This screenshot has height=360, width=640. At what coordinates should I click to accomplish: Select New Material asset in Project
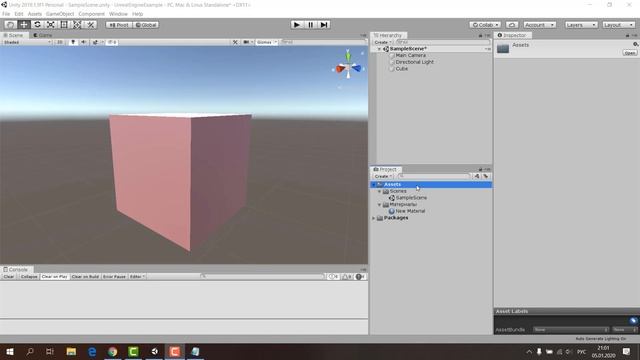pyautogui.click(x=410, y=211)
